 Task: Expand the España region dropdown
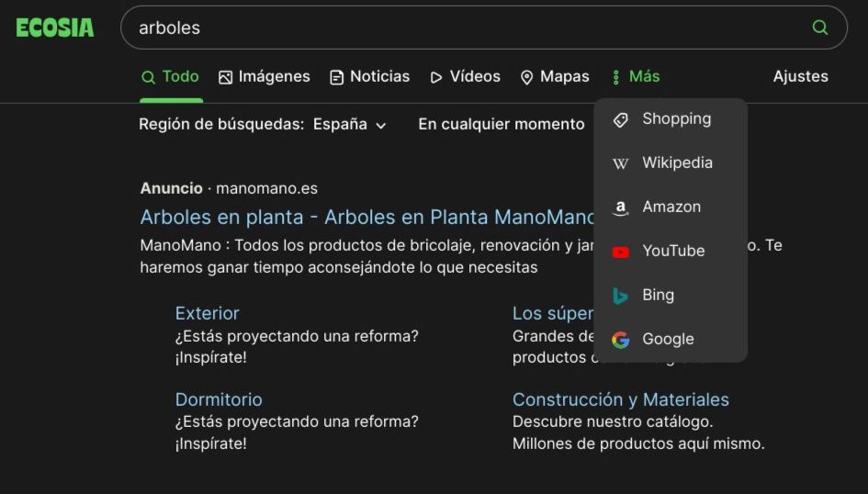(x=350, y=125)
